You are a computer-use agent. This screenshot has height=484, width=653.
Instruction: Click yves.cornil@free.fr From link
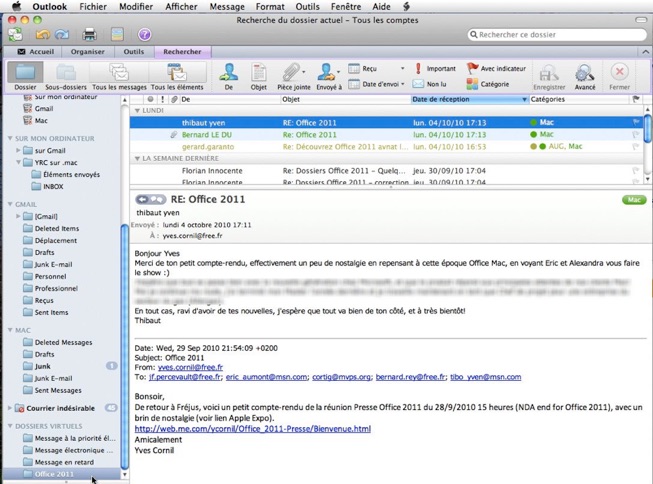(190, 367)
